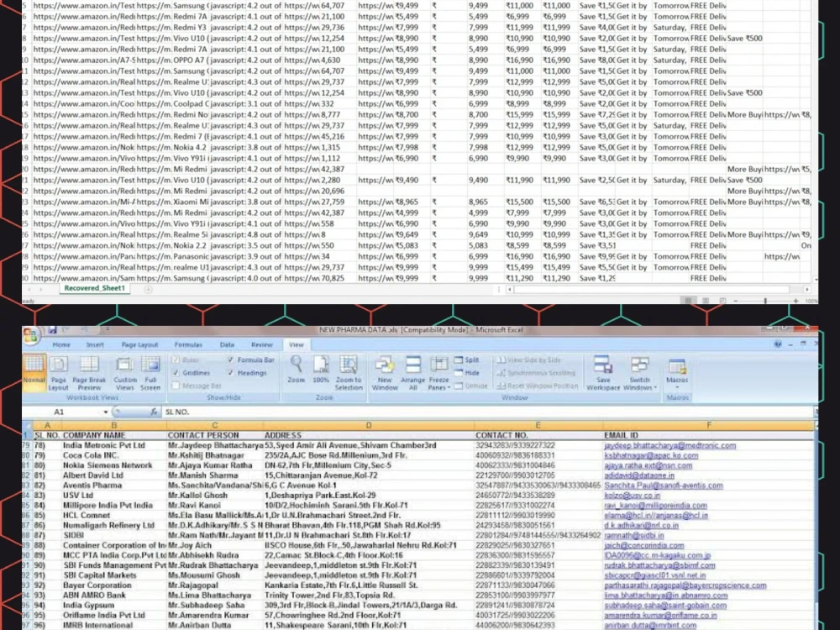The image size is (840, 630).
Task: Open email link jaydeep.bhattacharya@medtronic.com
Action: pyautogui.click(x=669, y=446)
